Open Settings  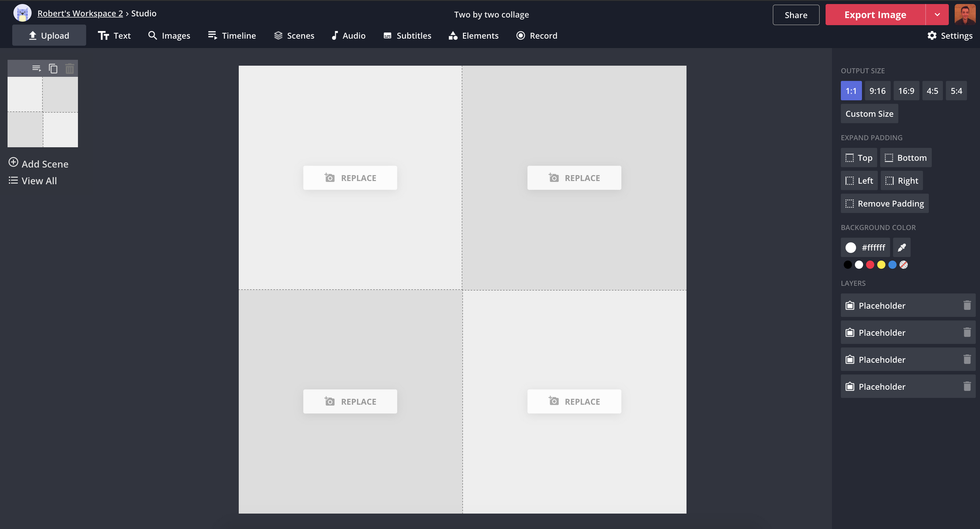(950, 36)
